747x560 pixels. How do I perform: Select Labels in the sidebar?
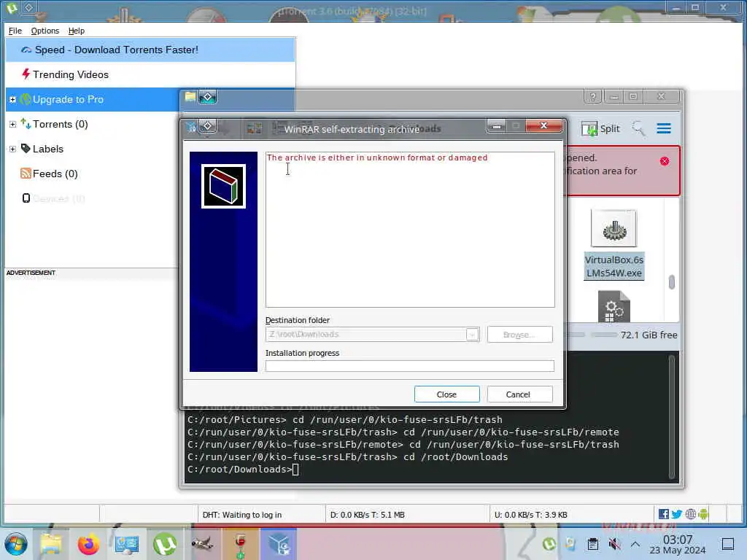coord(47,149)
